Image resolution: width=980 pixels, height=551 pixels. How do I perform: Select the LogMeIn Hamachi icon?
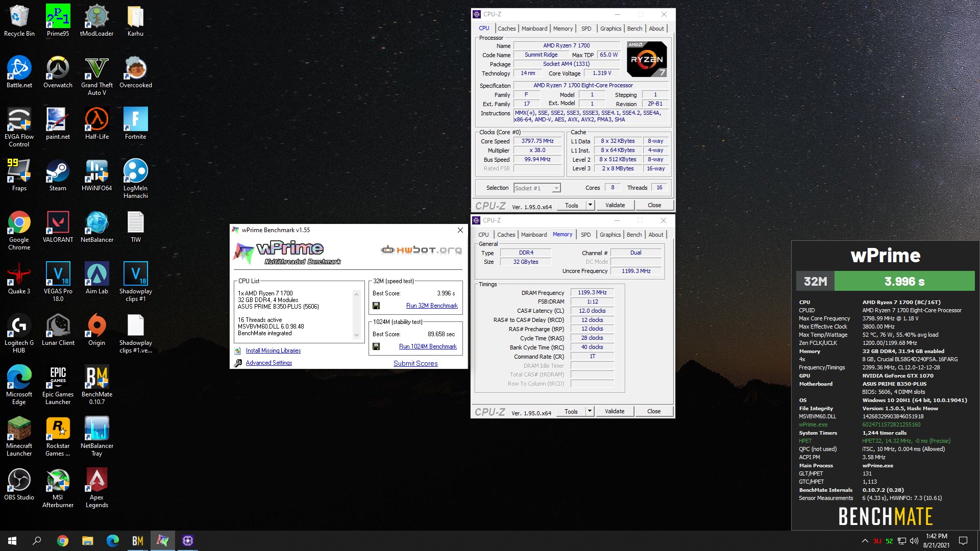point(135,179)
